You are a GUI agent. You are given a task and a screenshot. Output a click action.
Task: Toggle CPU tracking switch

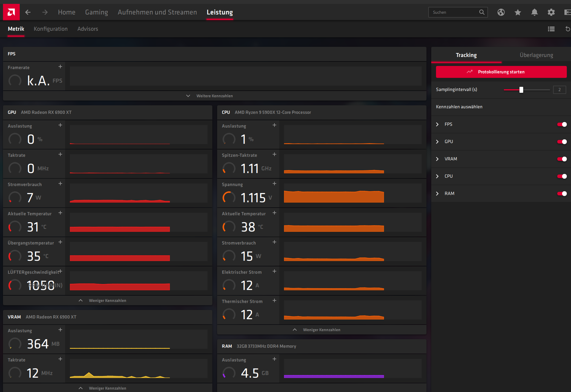coord(562,176)
